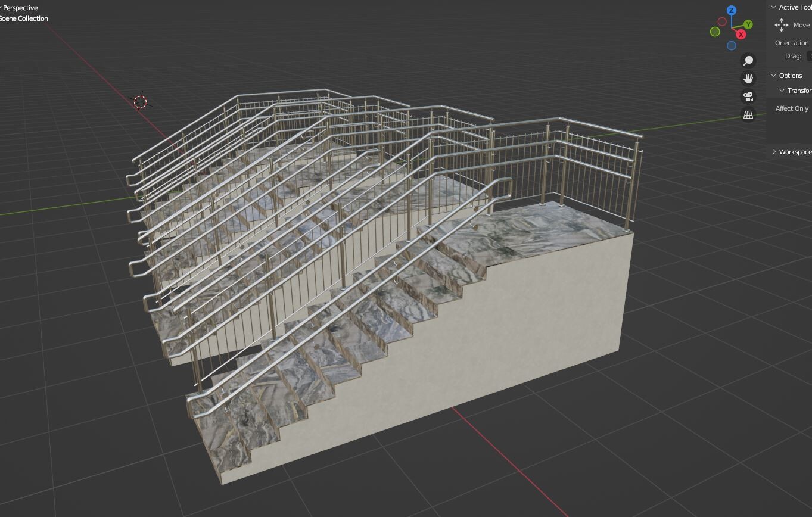
Task: Click the Scene Collection breadcrumb label
Action: tap(24, 18)
